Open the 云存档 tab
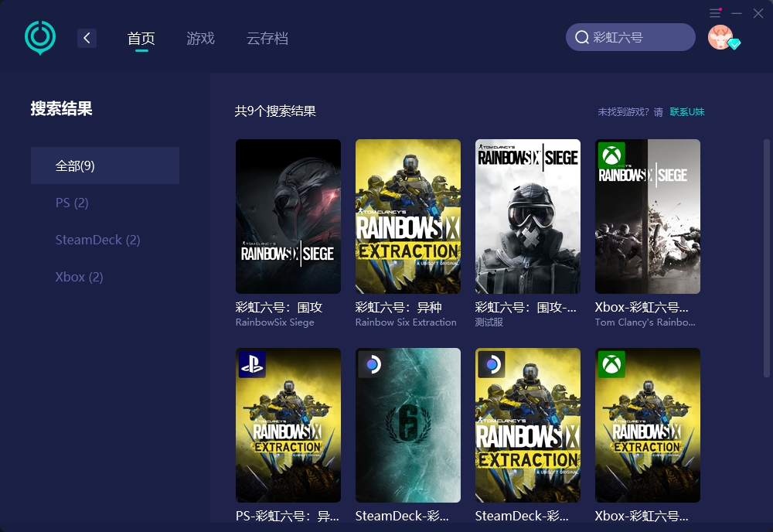 [x=267, y=38]
